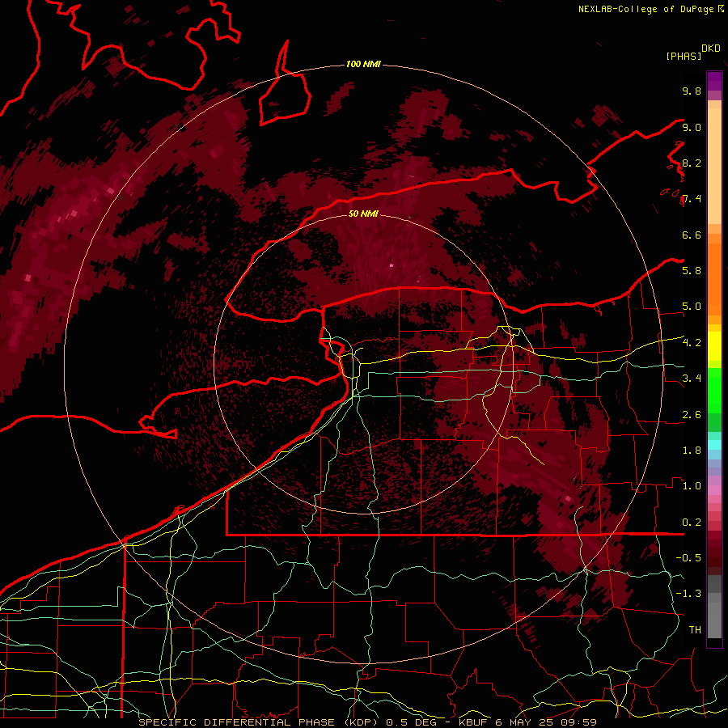This screenshot has height=728, width=728.
Task: Click the DKD label above the color scale
Action: [711, 49]
